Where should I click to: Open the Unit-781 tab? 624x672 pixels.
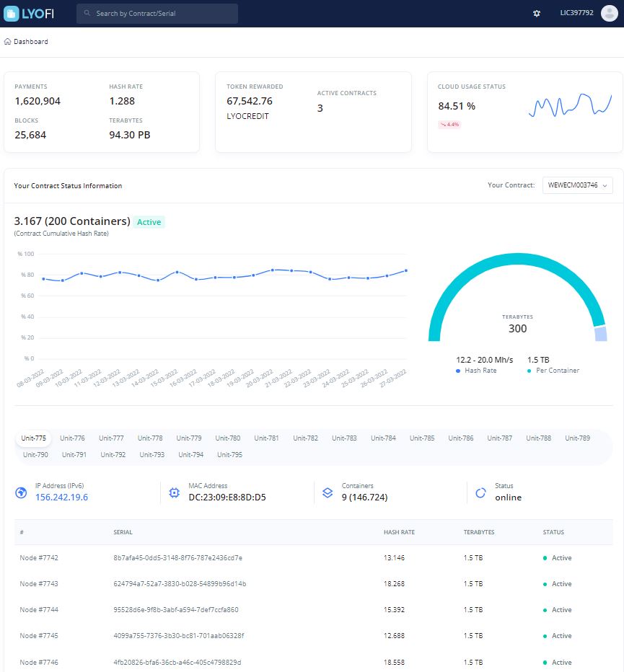pos(266,438)
